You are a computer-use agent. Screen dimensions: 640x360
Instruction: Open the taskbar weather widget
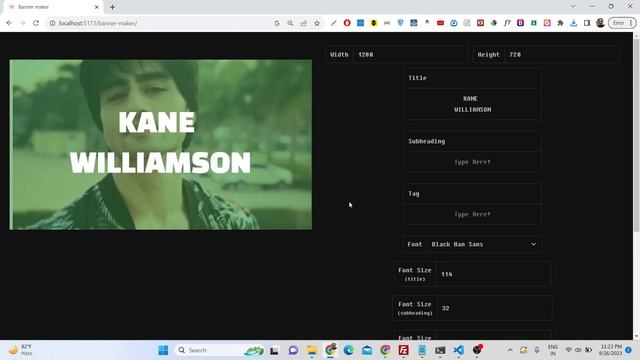pos(20,350)
